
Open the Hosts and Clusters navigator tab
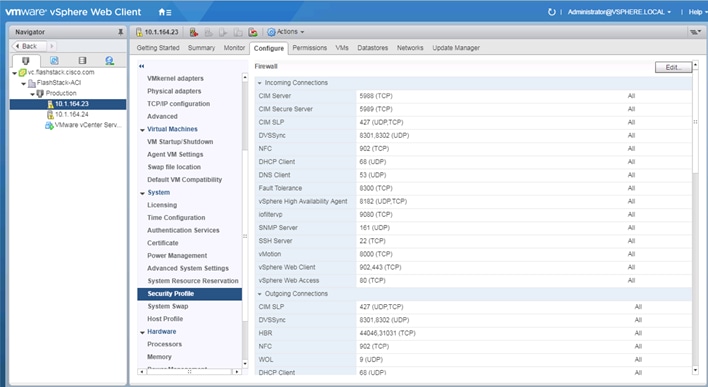coord(25,61)
